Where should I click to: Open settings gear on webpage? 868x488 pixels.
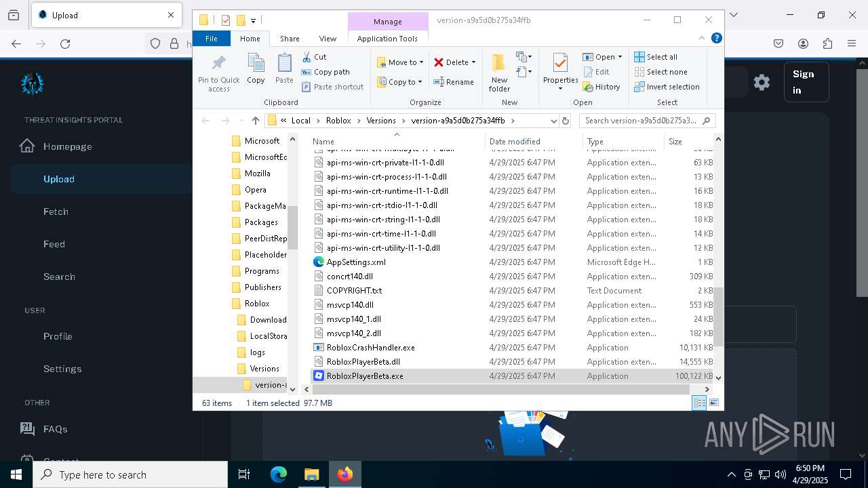tap(762, 83)
